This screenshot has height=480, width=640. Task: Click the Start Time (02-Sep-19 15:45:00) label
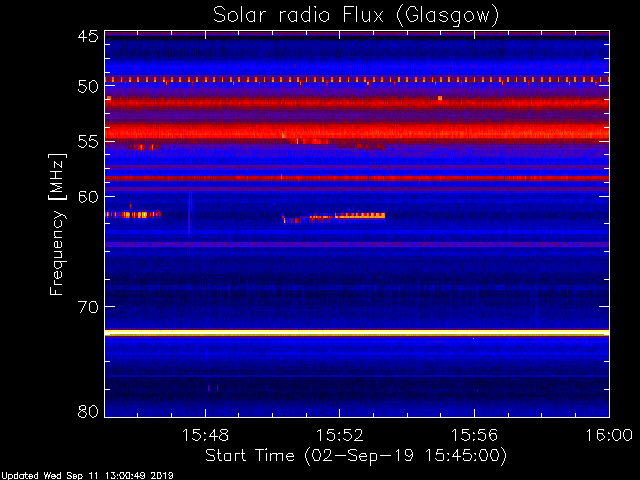[356, 456]
